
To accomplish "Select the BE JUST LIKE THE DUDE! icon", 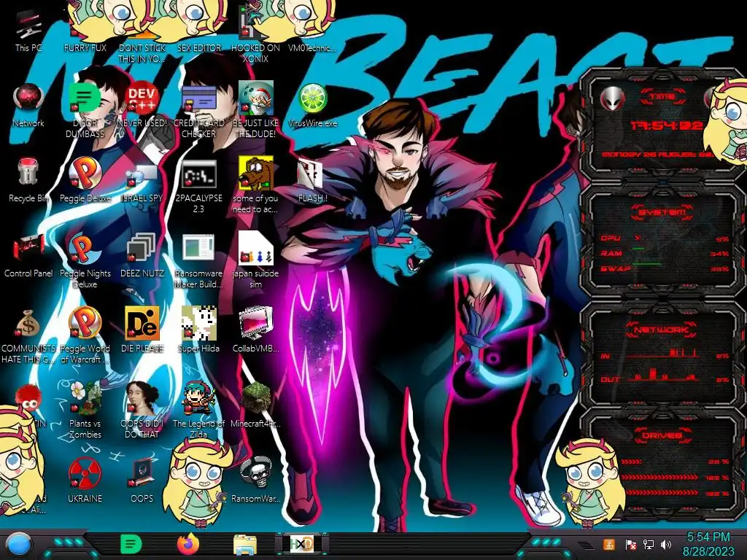I will pyautogui.click(x=255, y=111).
